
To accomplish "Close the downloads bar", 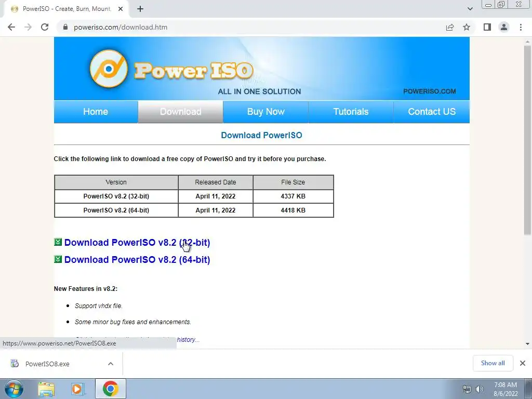I will [x=523, y=363].
